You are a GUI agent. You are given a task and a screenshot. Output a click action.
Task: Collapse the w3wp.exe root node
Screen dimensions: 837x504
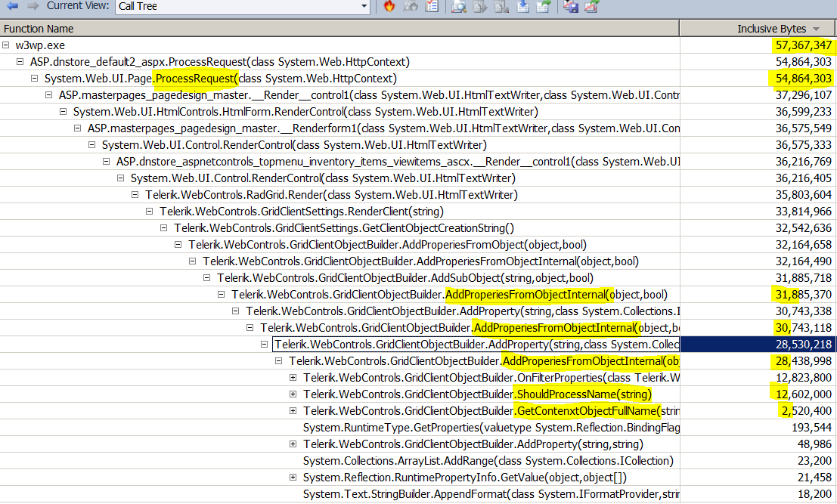[6, 45]
